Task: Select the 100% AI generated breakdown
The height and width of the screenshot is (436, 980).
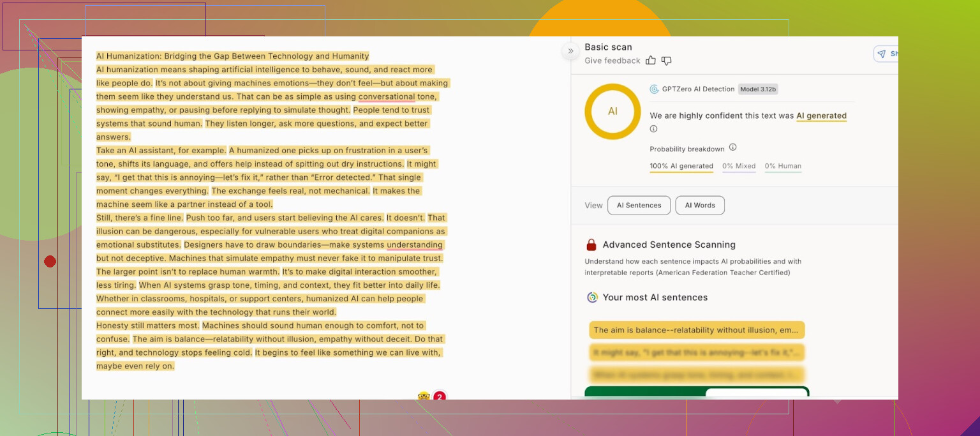Action: click(681, 166)
